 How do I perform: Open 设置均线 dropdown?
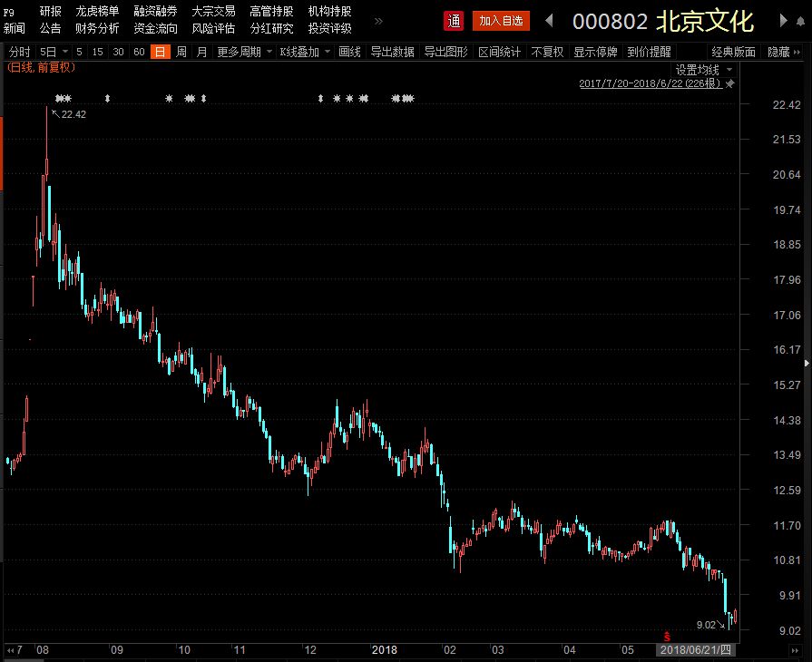click(703, 70)
